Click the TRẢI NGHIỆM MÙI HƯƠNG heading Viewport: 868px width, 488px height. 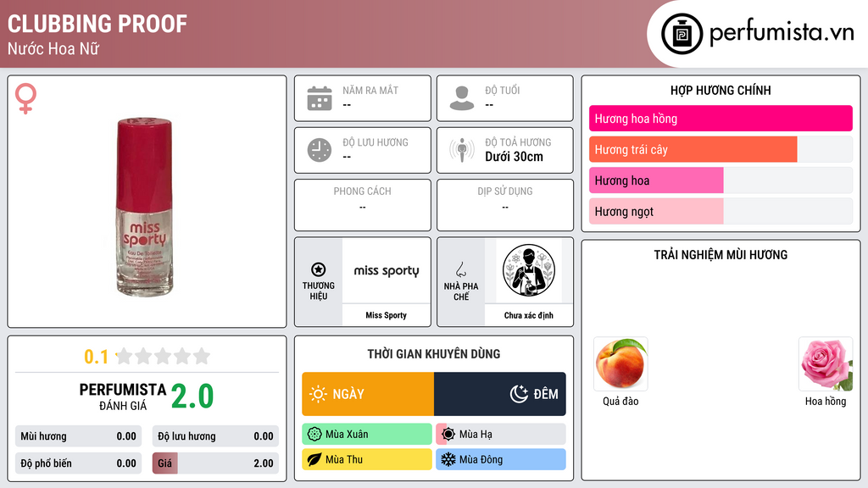pos(721,255)
